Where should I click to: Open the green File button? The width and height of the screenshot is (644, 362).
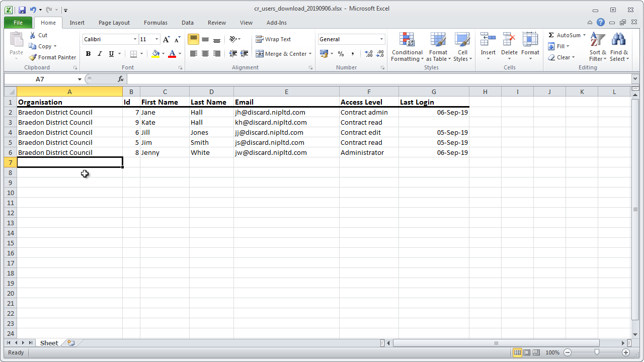[18, 23]
